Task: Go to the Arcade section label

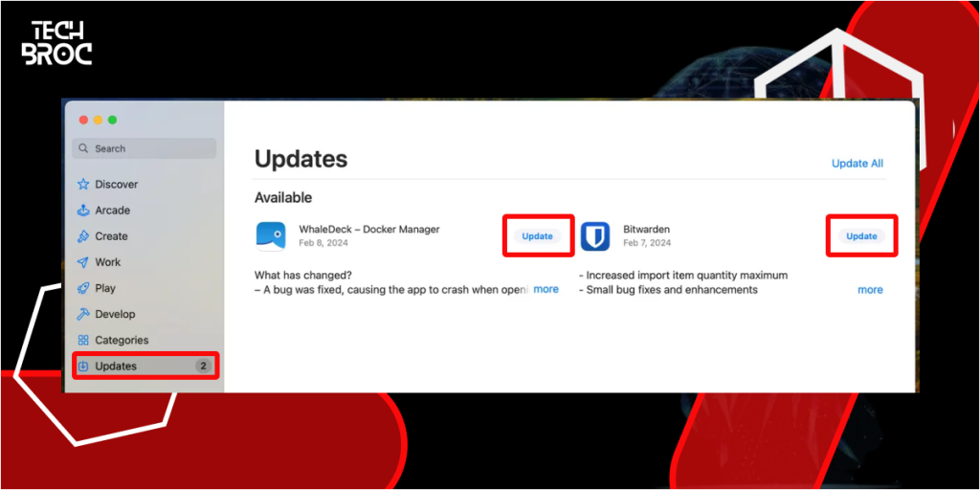Action: pos(113,211)
